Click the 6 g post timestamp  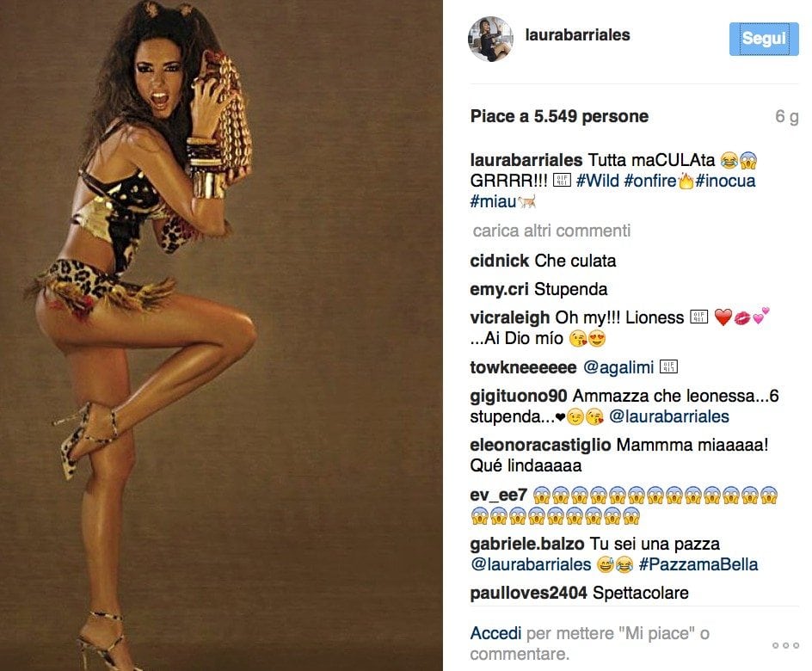pos(786,116)
